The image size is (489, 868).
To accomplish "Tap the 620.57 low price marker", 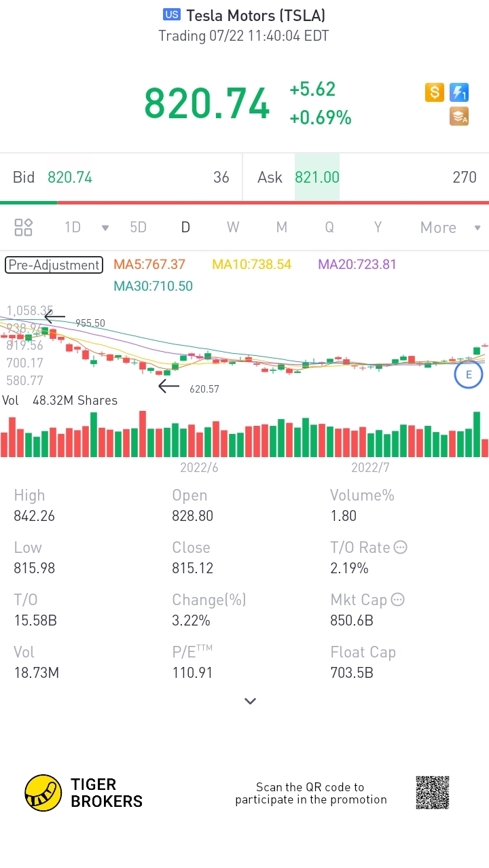I will pos(204,389).
